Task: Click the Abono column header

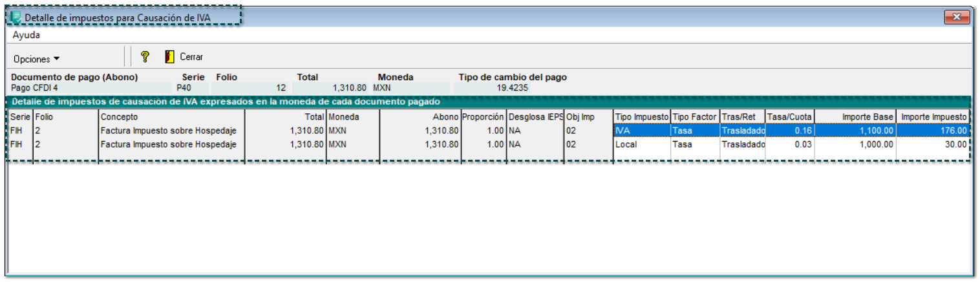Action: tap(420, 117)
